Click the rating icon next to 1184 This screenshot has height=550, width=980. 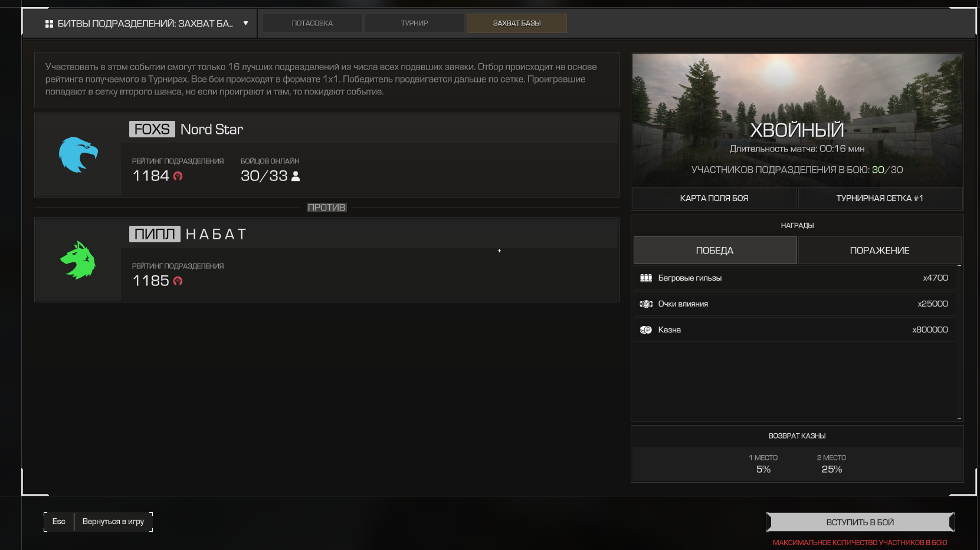click(178, 176)
